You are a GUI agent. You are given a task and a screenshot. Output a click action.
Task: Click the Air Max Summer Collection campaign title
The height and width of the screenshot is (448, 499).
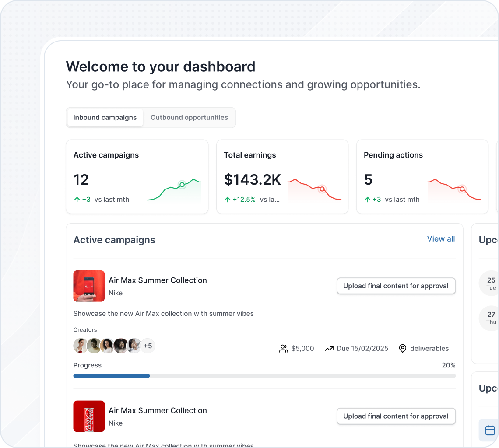click(158, 280)
